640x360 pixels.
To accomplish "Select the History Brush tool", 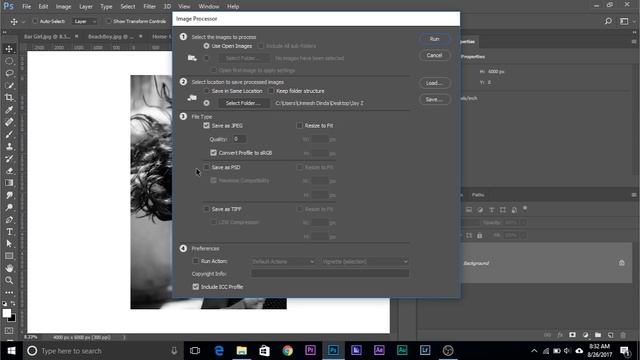I will click(x=9, y=159).
